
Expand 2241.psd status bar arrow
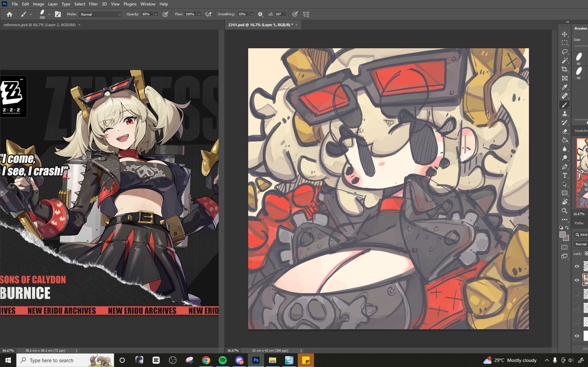(301, 350)
